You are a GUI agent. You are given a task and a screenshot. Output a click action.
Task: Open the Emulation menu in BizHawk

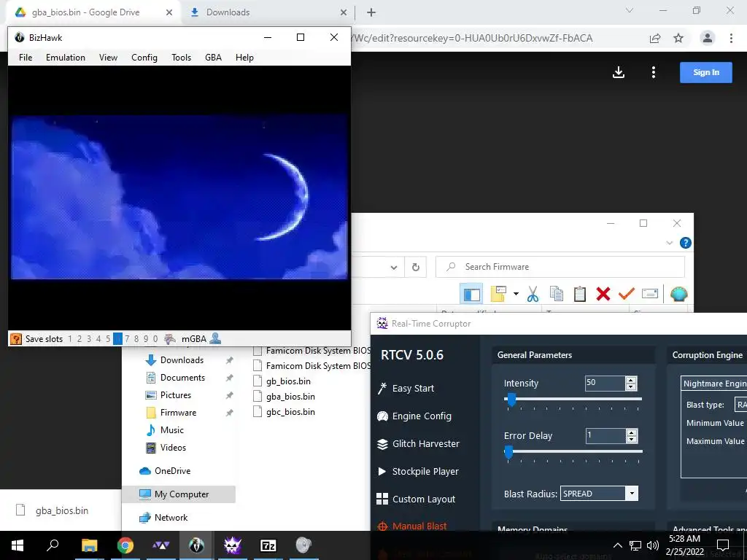coord(65,57)
